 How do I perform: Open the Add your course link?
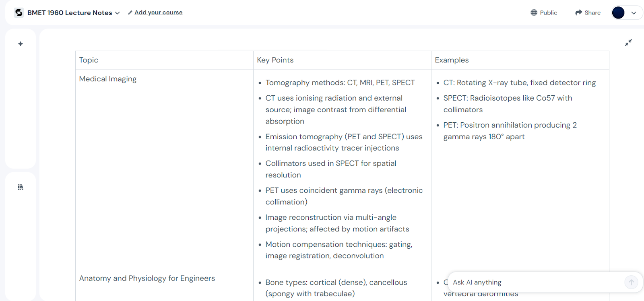[x=158, y=12]
